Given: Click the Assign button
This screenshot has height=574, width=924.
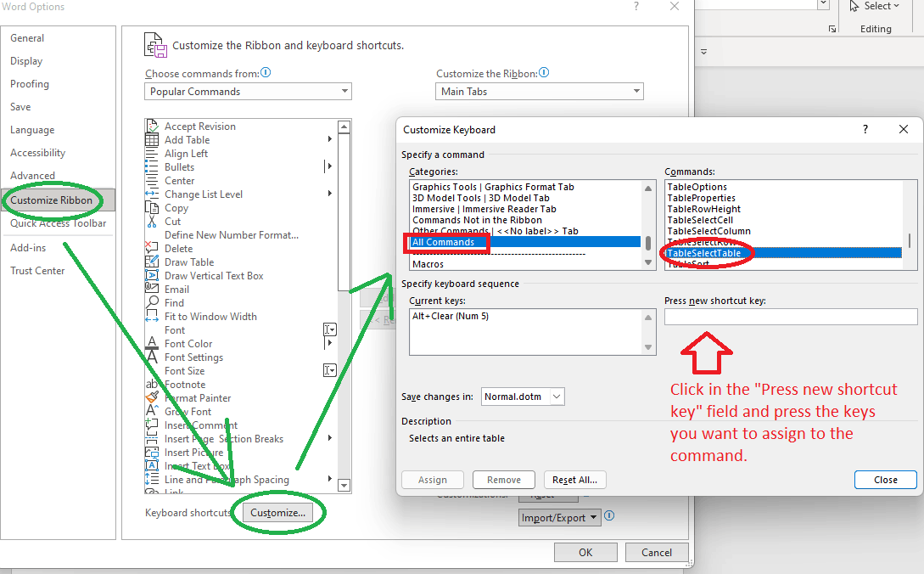Looking at the screenshot, I should pos(433,480).
